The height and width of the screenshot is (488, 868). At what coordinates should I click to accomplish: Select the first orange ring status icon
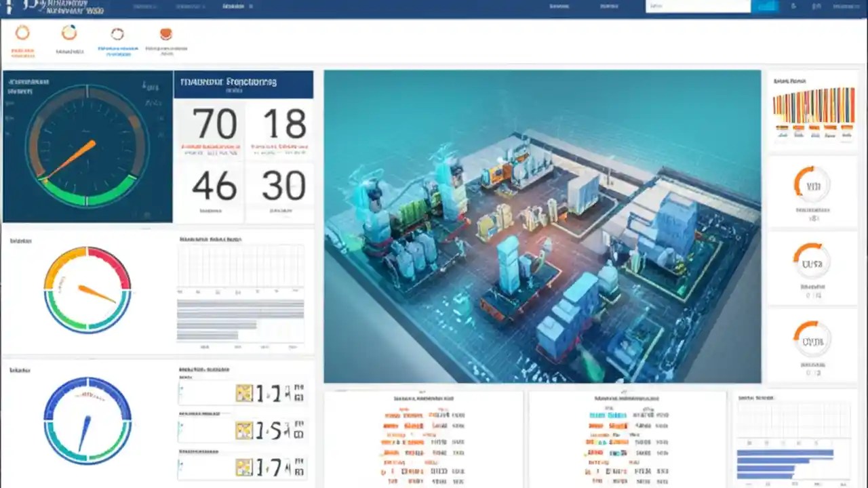click(x=24, y=33)
